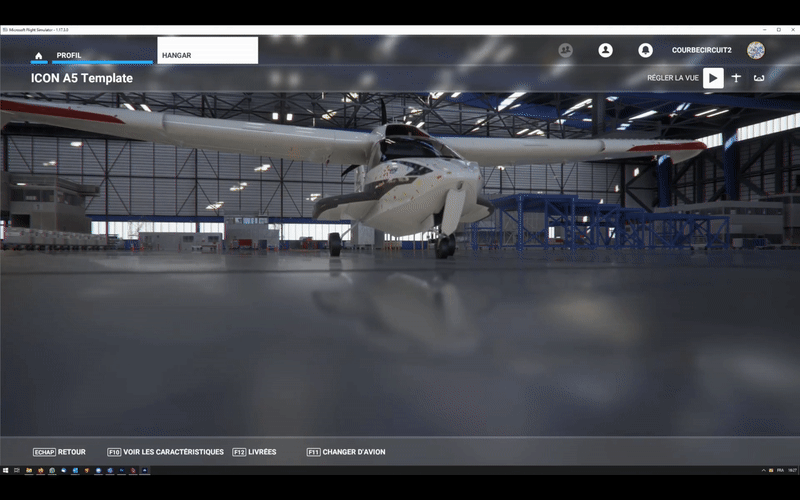Open Task View on the taskbar
Screen dimensions: 800x500
tap(17, 470)
